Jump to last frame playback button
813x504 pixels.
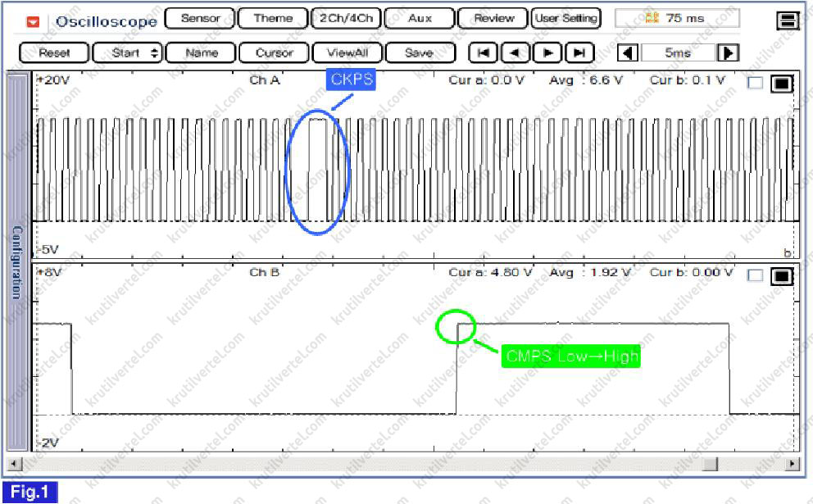pyautogui.click(x=579, y=53)
